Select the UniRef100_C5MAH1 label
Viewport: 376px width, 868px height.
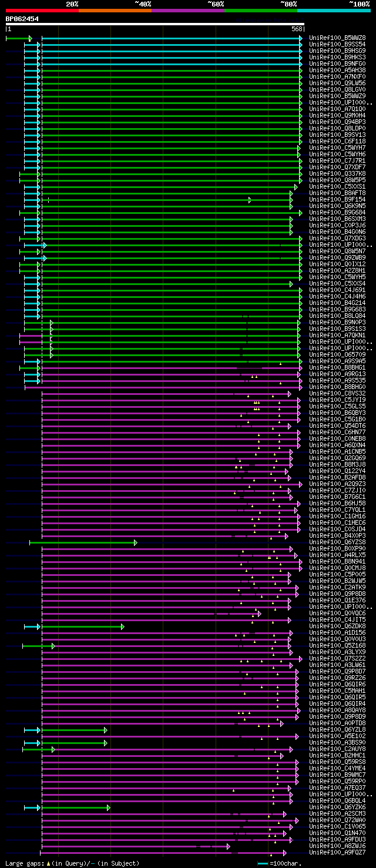pyautogui.click(x=337, y=691)
